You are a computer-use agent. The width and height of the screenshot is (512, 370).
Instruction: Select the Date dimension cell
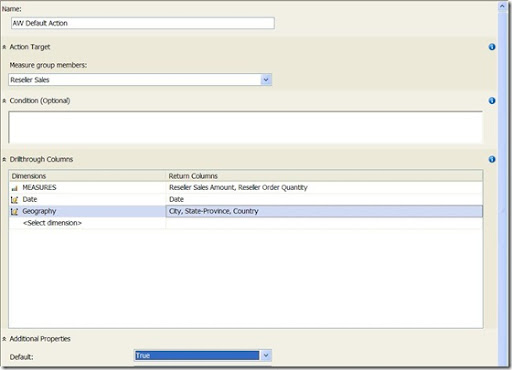coord(87,199)
